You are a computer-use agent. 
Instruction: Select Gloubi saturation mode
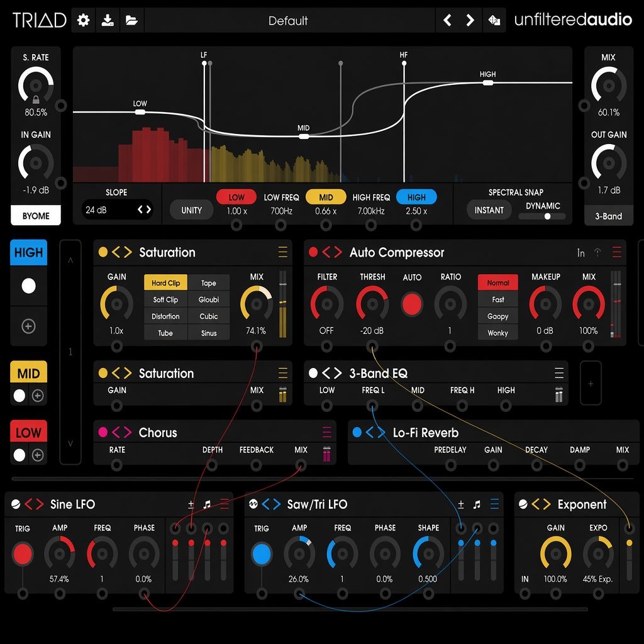209,299
